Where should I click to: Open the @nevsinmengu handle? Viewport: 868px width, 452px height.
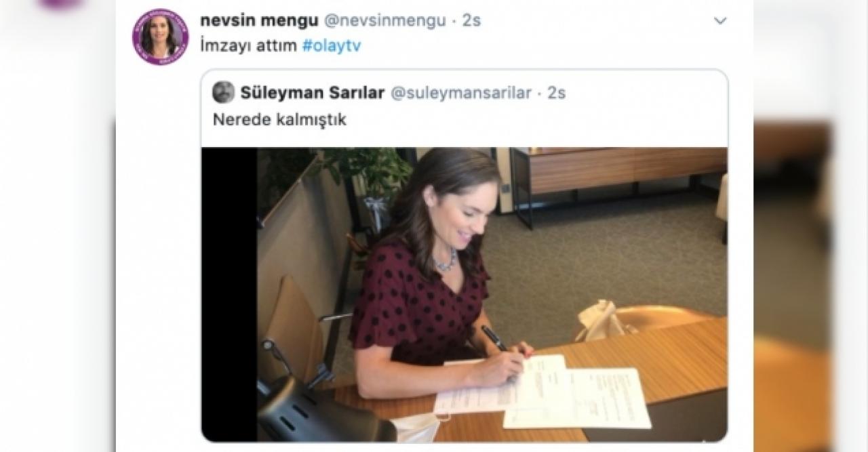pos(384,20)
